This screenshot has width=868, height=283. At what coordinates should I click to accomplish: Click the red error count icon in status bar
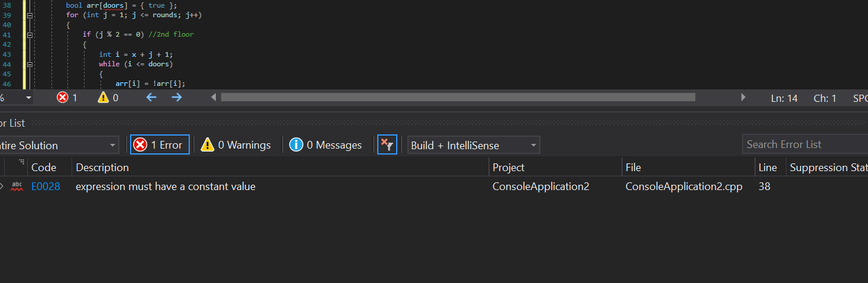(63, 98)
